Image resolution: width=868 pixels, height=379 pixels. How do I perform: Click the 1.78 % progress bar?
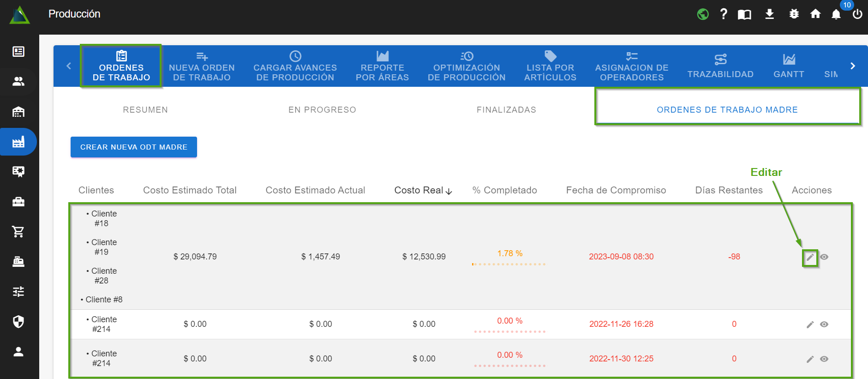[509, 264]
